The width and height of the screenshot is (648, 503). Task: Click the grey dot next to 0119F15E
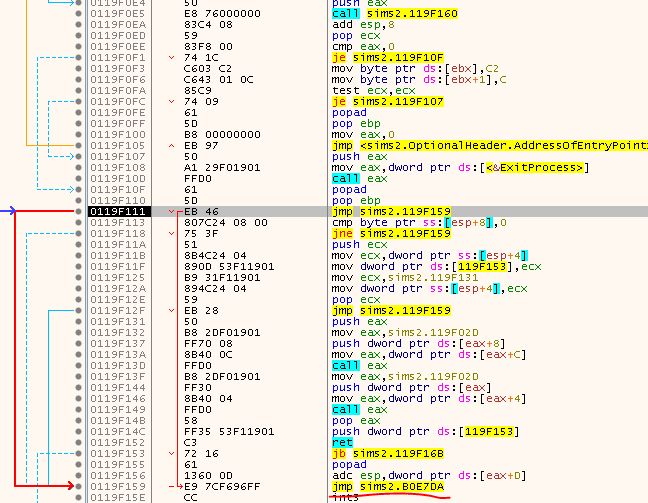(x=79, y=496)
